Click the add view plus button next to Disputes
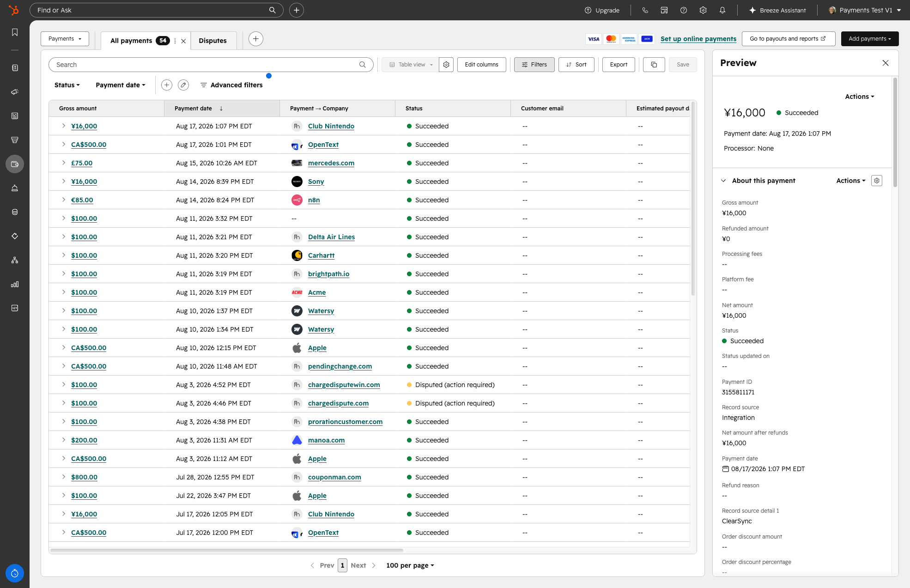Screen dimensions: 910x588 256,39
